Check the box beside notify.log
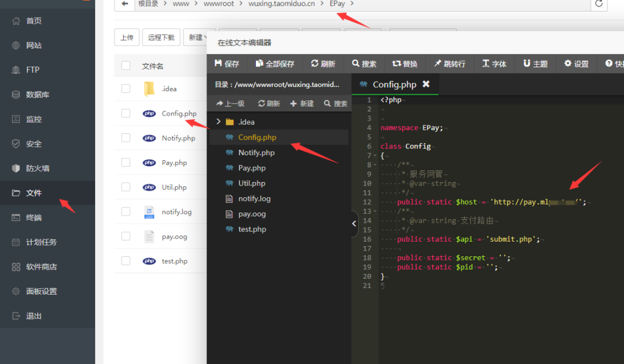This screenshot has height=364, width=624. (x=126, y=212)
